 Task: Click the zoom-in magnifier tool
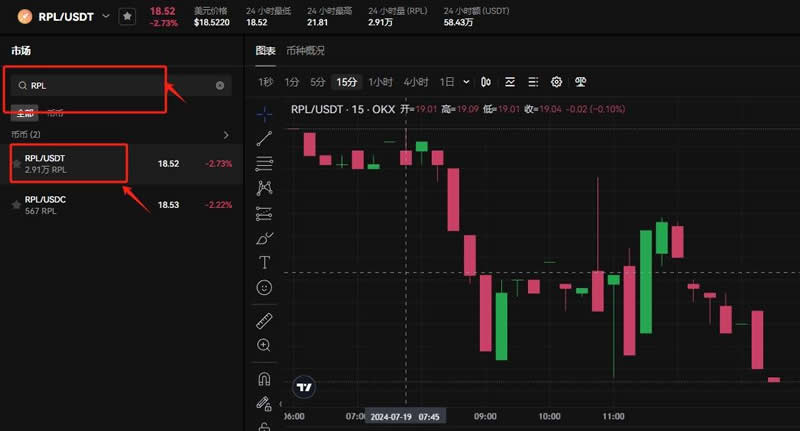pos(264,345)
